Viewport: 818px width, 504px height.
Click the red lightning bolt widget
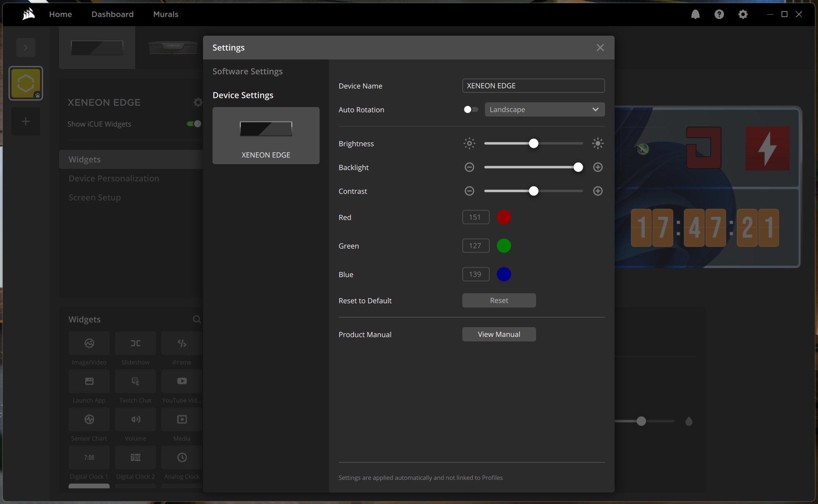click(767, 149)
